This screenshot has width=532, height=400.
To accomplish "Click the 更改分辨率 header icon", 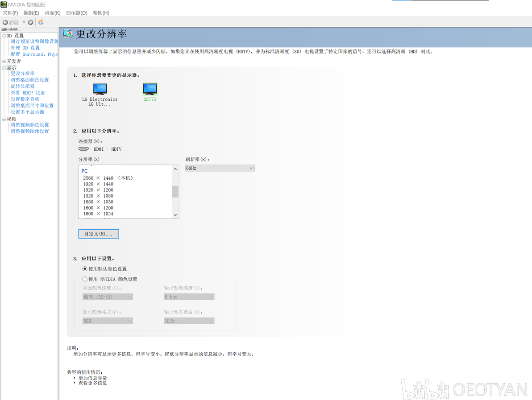I will [67, 33].
